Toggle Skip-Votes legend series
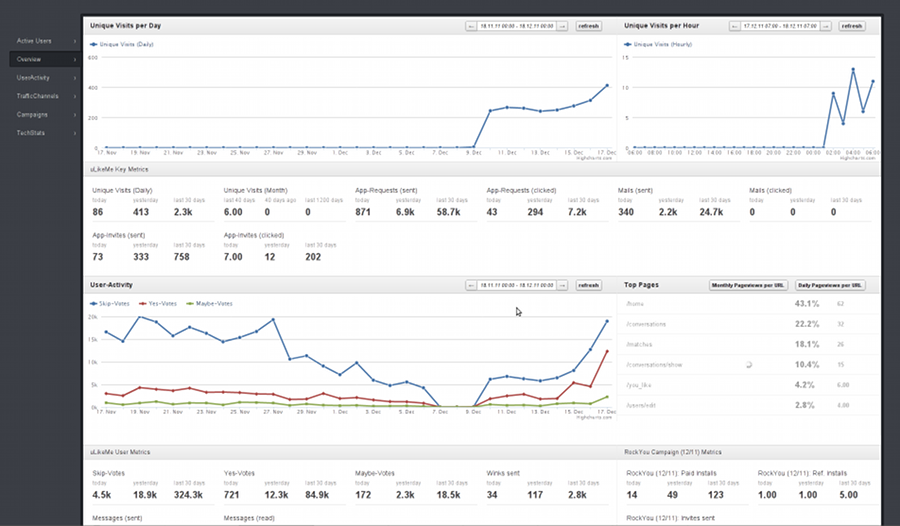 [x=110, y=303]
